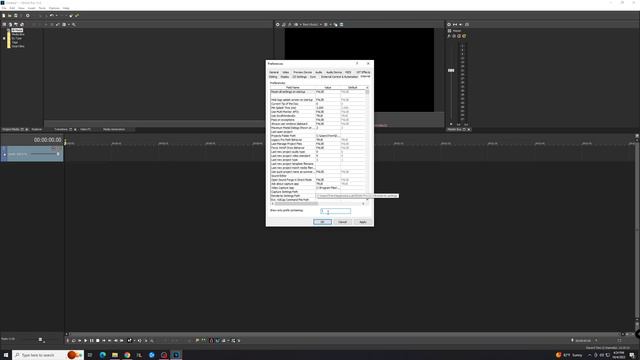640x360 pixels.
Task: Click the Master Bus volume fader
Action: 451,70
